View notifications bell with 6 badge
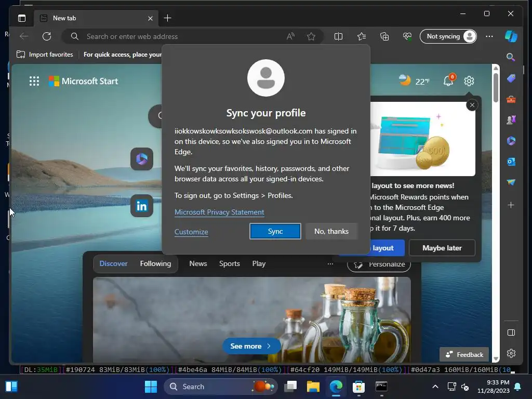The image size is (532, 399). pos(449,81)
